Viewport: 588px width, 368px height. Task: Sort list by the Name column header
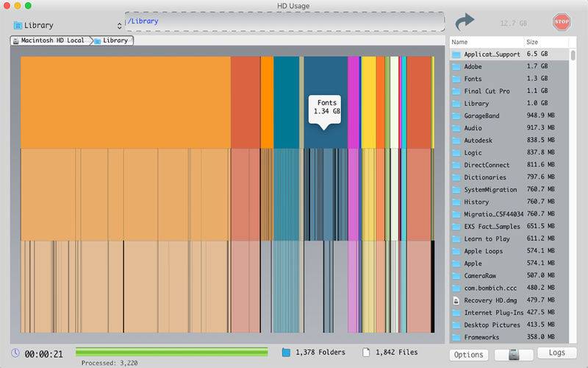[487, 42]
